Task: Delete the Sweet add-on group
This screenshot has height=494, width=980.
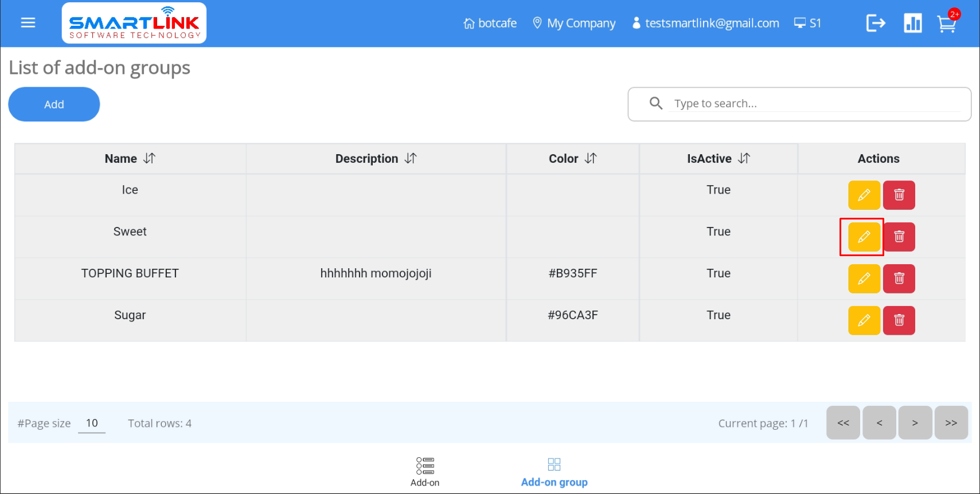Action: pos(899,237)
